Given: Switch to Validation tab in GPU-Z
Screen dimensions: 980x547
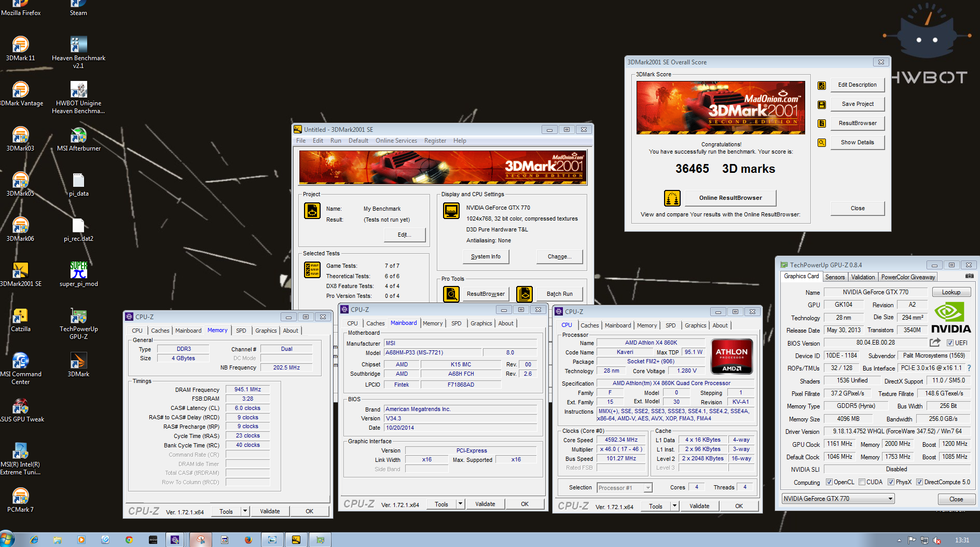Looking at the screenshot, I should tap(863, 277).
